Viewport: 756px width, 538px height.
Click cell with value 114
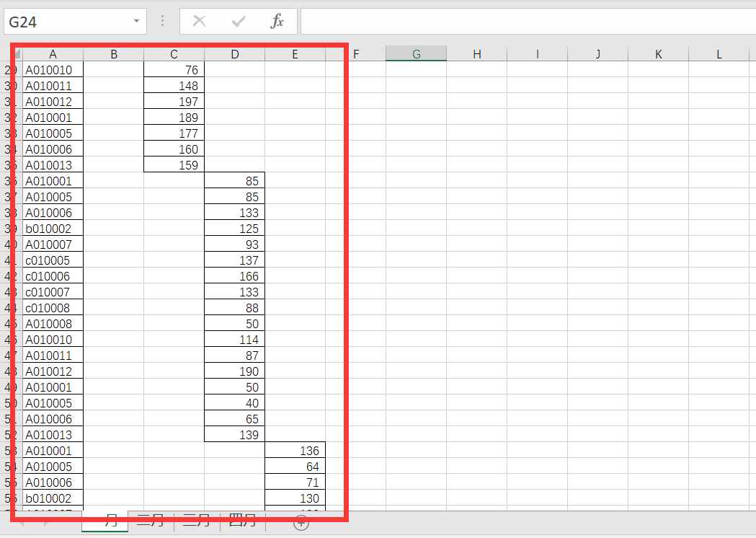[235, 340]
